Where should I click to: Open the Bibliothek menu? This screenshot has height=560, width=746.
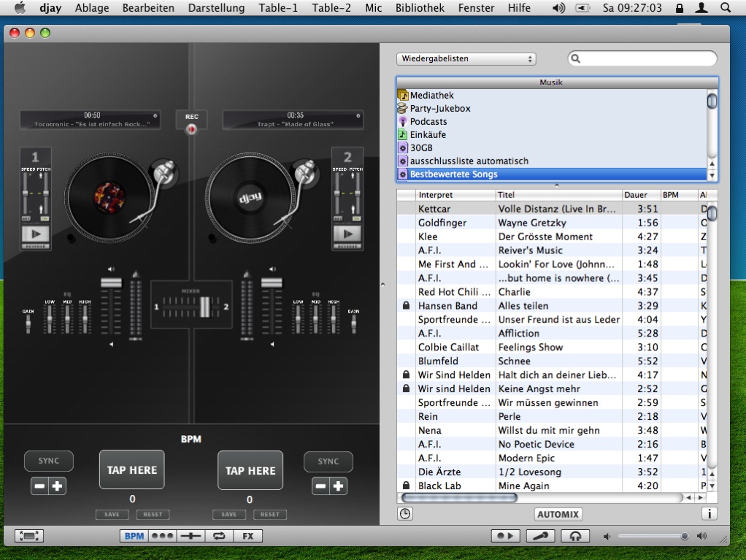pyautogui.click(x=420, y=7)
